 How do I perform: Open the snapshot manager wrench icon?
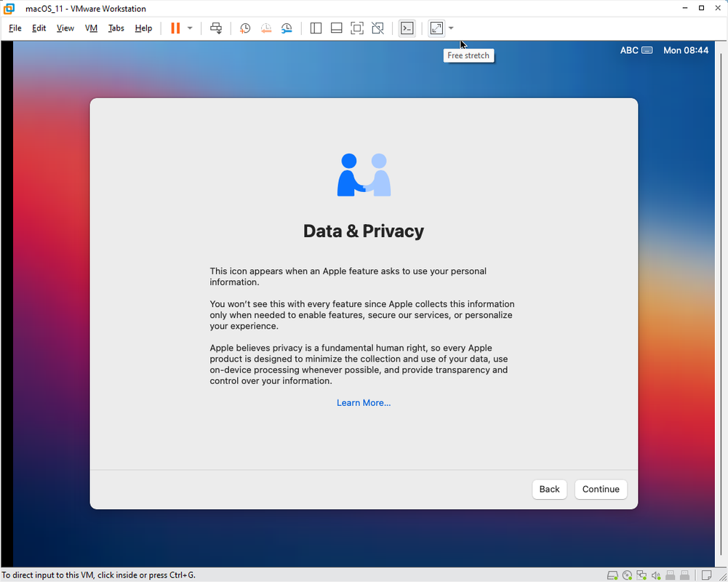(287, 28)
